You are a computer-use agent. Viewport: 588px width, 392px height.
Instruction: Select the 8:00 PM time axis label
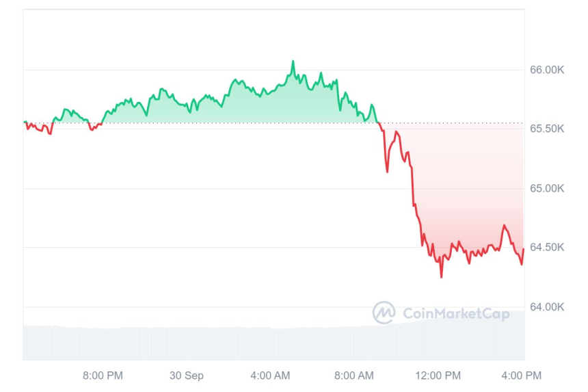point(103,376)
